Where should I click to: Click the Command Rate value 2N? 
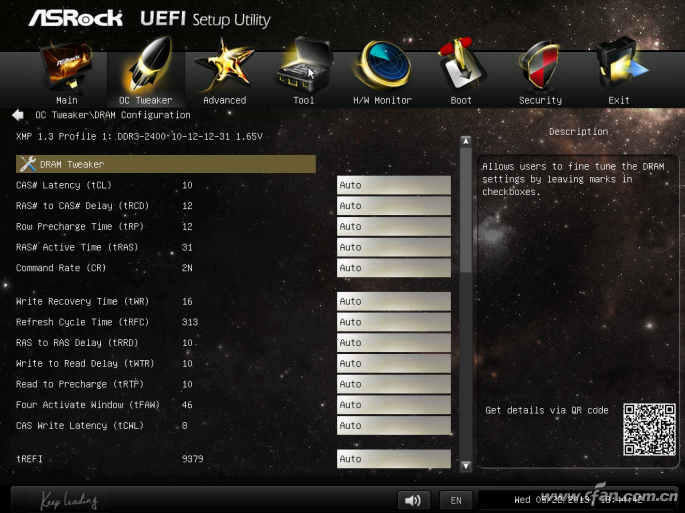point(187,268)
